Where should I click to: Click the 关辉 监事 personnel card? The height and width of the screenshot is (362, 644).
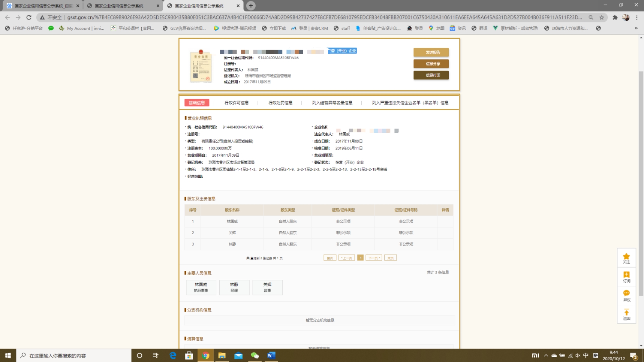point(267,287)
